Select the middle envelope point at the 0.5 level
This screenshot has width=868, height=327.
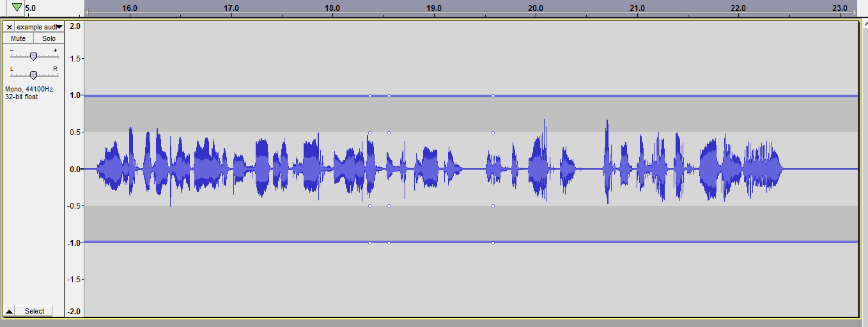[x=389, y=133]
